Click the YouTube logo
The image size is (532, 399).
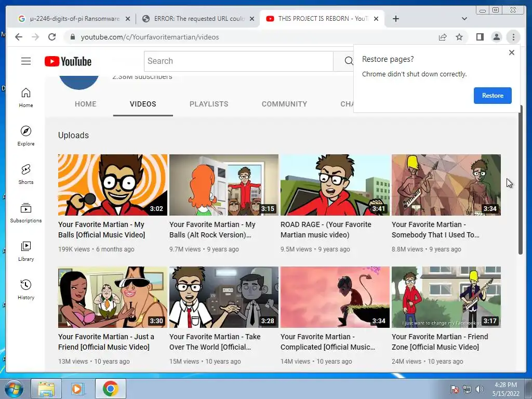tap(68, 61)
